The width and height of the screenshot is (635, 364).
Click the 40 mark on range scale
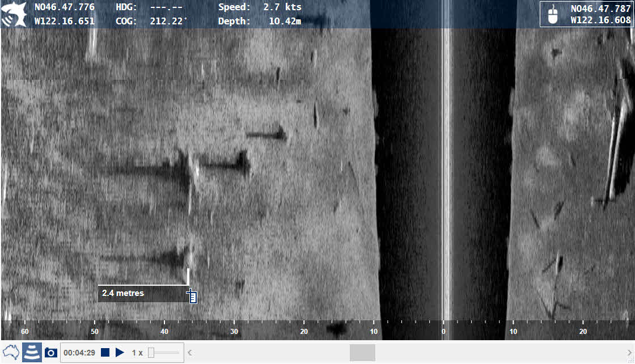pyautogui.click(x=164, y=331)
